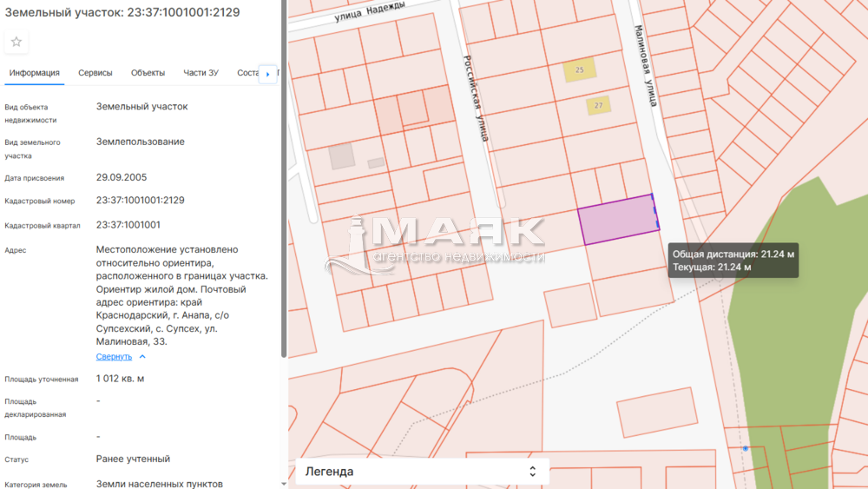This screenshot has height=489, width=868.
Task: Click the up-down arrows in Легенда box
Action: point(533,471)
